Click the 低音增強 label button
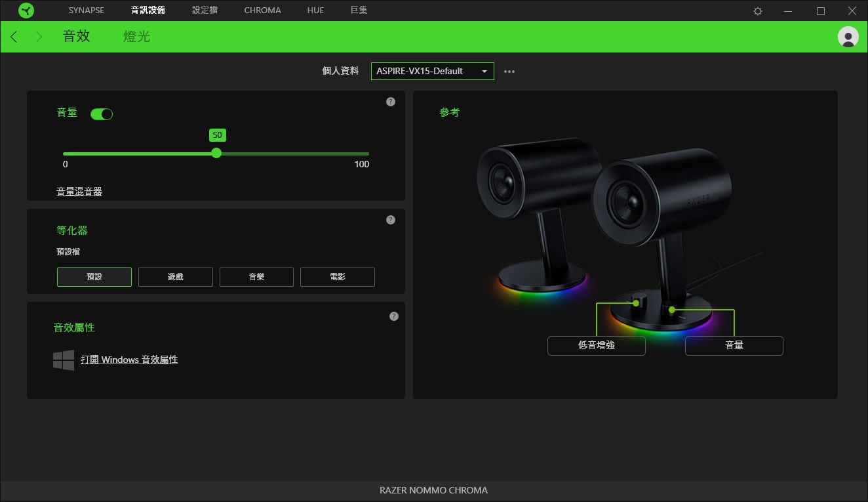The image size is (868, 502). 597,346
